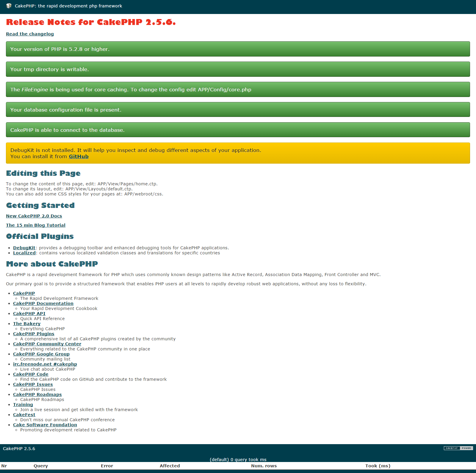Click '(default) 0 query took ms' caption

pos(238,460)
